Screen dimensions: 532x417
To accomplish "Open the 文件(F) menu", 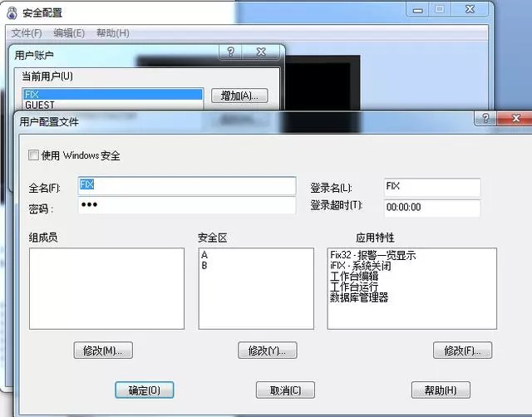I will [27, 33].
